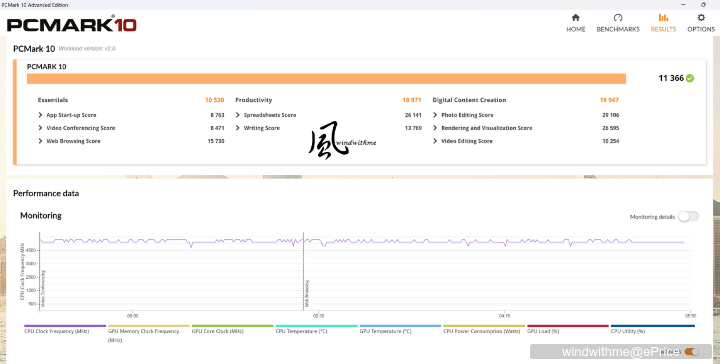The height and width of the screenshot is (364, 720).
Task: Select the CPU Clock Frequency legend swatch
Action: [x=65, y=326]
